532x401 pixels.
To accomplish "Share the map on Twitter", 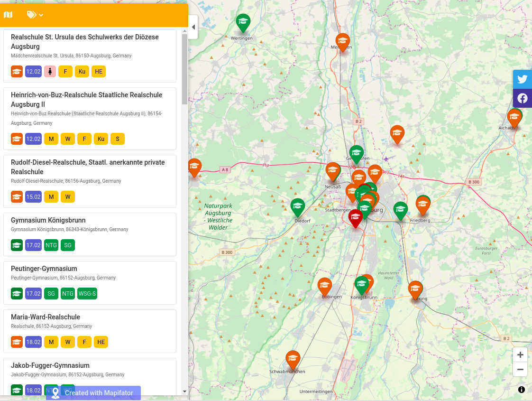I will pos(522,79).
